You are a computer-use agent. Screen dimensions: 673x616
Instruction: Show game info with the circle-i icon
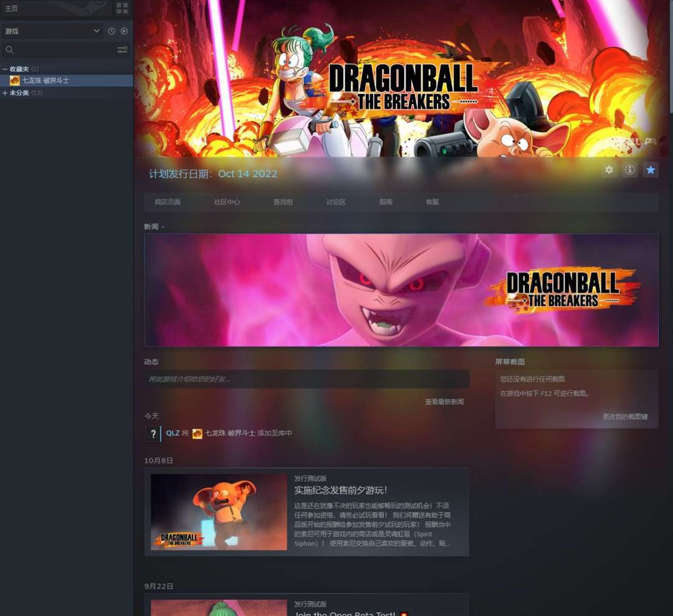click(x=630, y=170)
